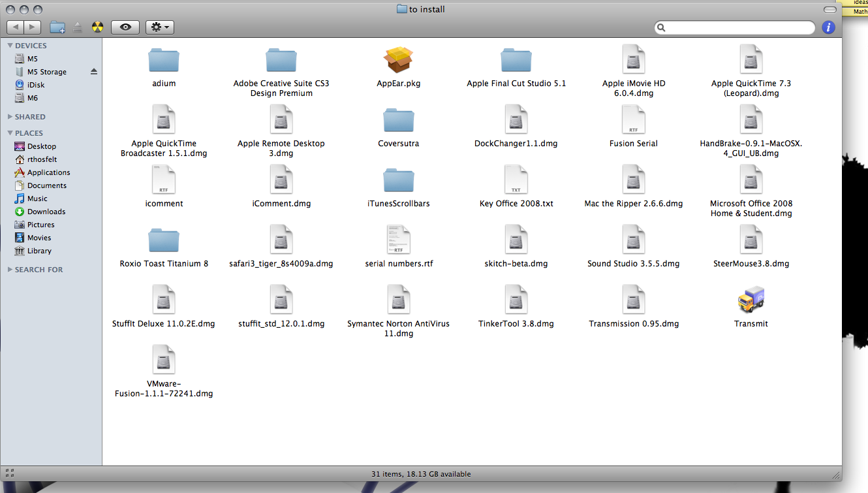Select the serial numbers.rtf thumbnail
The height and width of the screenshot is (493, 868).
(x=399, y=240)
